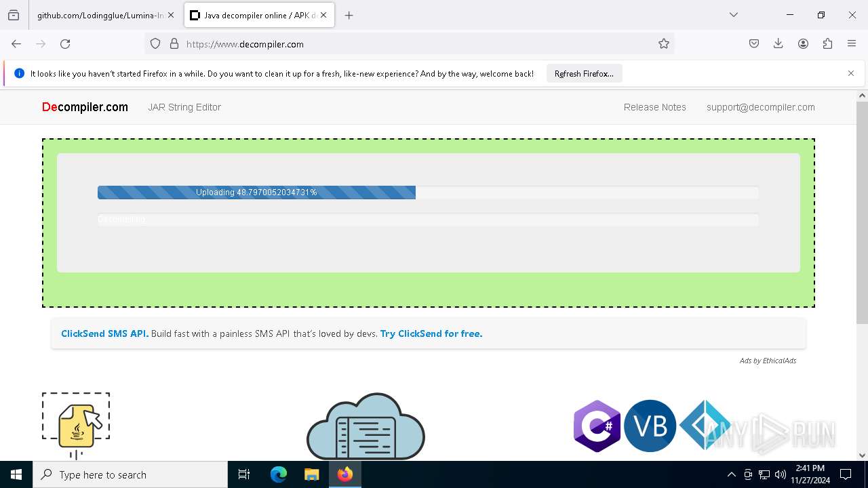Open tracking protection shield icon
The width and height of the screenshot is (868, 488).
(155, 43)
